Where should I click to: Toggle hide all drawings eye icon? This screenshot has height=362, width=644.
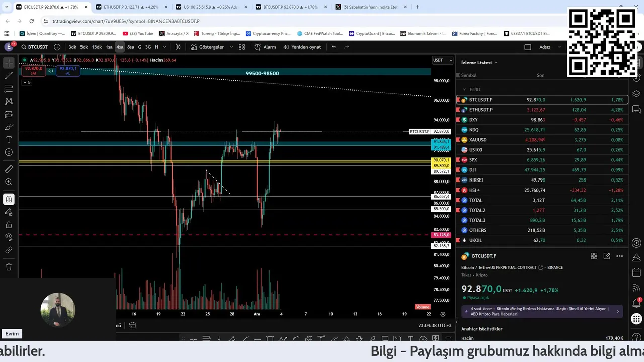coord(9,237)
